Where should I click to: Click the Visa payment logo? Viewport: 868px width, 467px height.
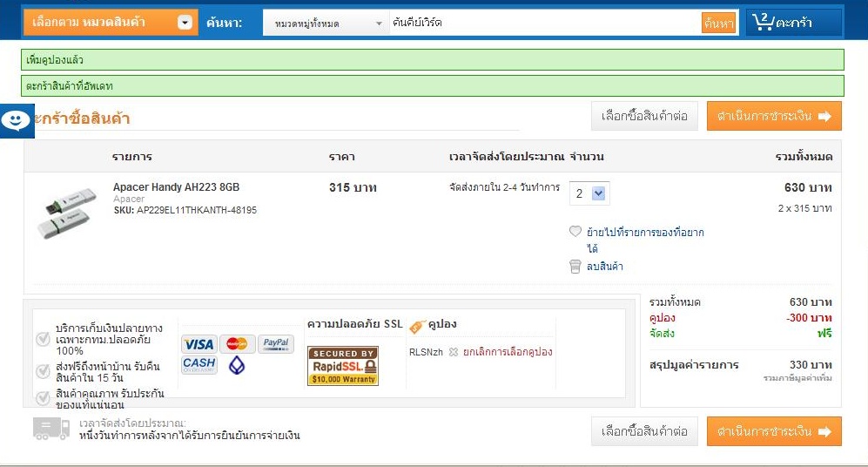click(x=198, y=344)
